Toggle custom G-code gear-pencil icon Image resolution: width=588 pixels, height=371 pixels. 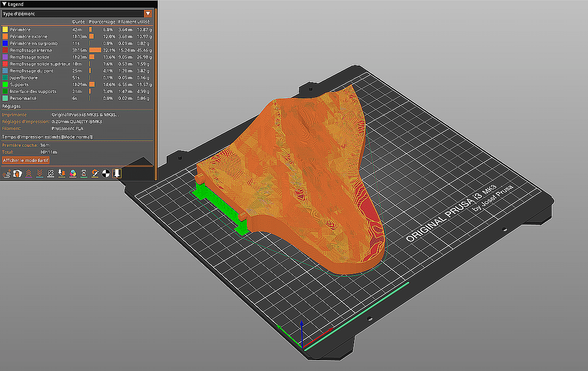[x=95, y=173]
